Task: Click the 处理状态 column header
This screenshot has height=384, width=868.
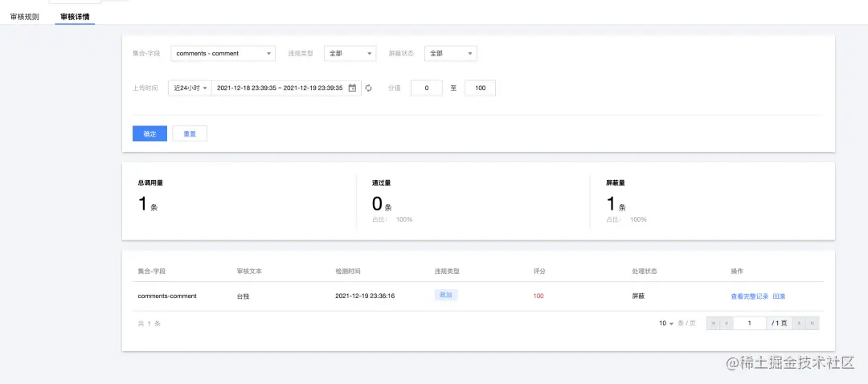Action: 645,272
